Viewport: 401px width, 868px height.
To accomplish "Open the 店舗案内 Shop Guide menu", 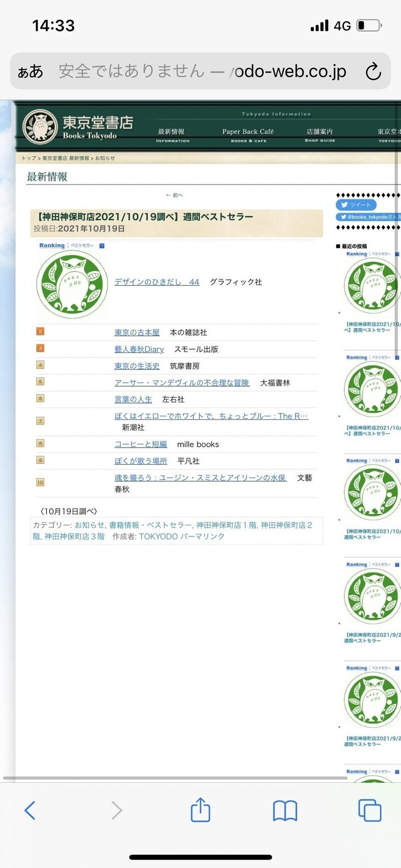I will (x=320, y=135).
